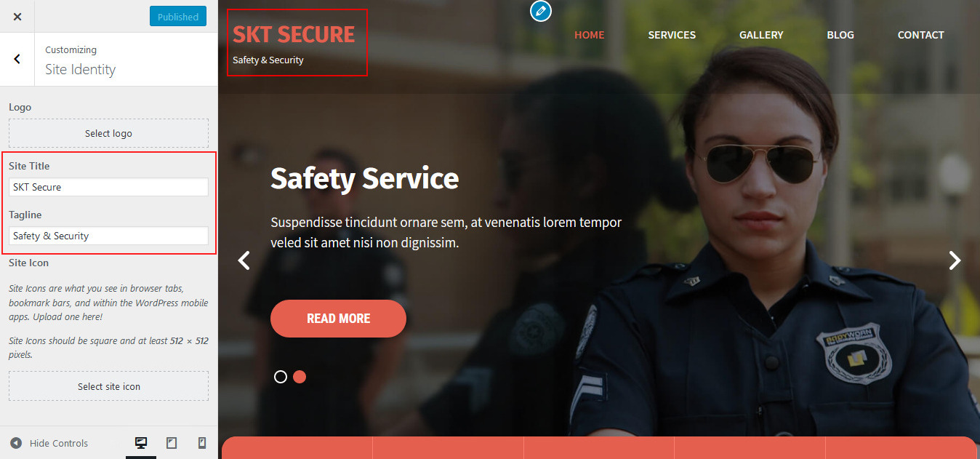Go to the BLOG menu item
Viewport: 980px width, 459px height.
click(x=840, y=35)
